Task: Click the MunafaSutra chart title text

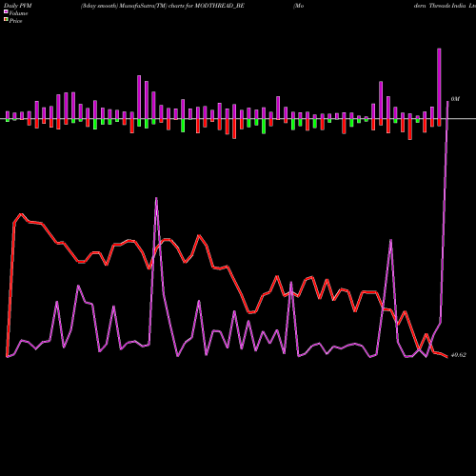Action: (x=163, y=6)
